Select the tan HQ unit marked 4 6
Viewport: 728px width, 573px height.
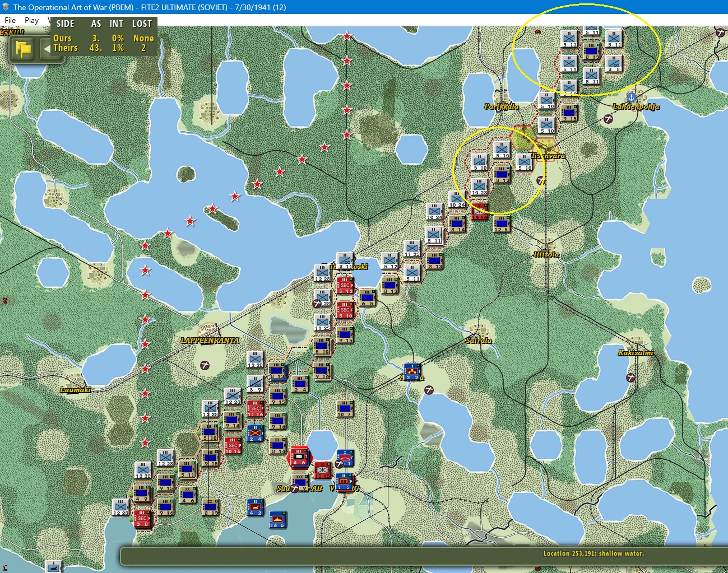point(187,494)
